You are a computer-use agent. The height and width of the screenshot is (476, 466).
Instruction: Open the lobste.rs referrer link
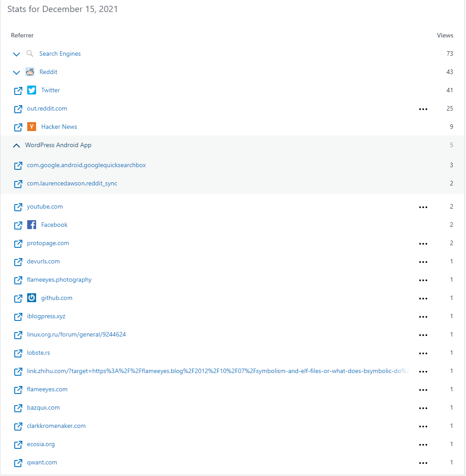[38, 353]
